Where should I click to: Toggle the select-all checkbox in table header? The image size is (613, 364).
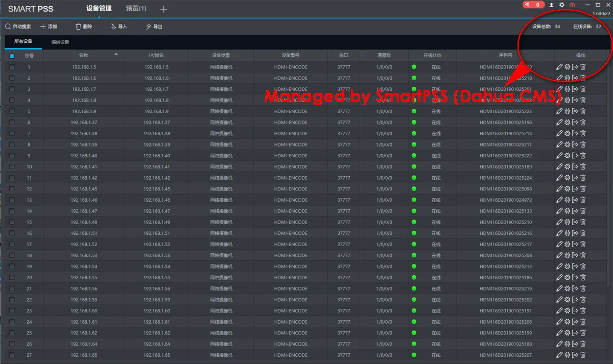click(x=12, y=56)
